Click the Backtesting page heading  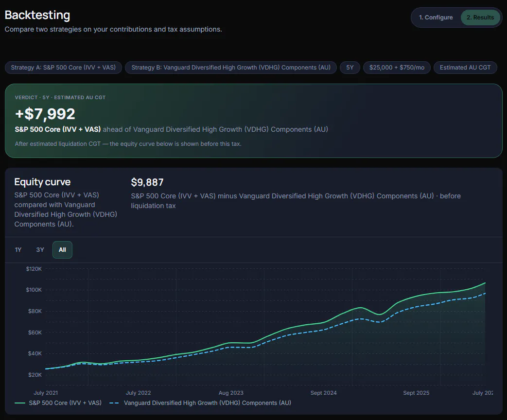coord(37,15)
